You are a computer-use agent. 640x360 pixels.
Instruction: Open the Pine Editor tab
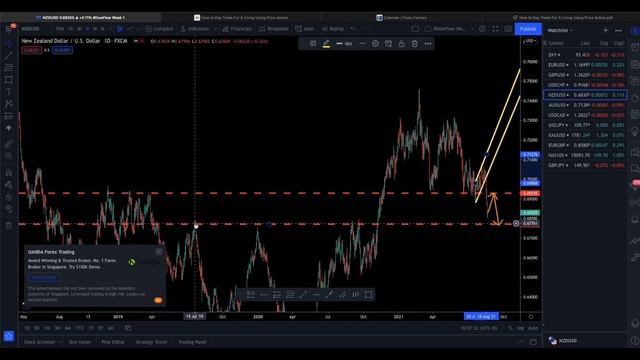coord(113,342)
